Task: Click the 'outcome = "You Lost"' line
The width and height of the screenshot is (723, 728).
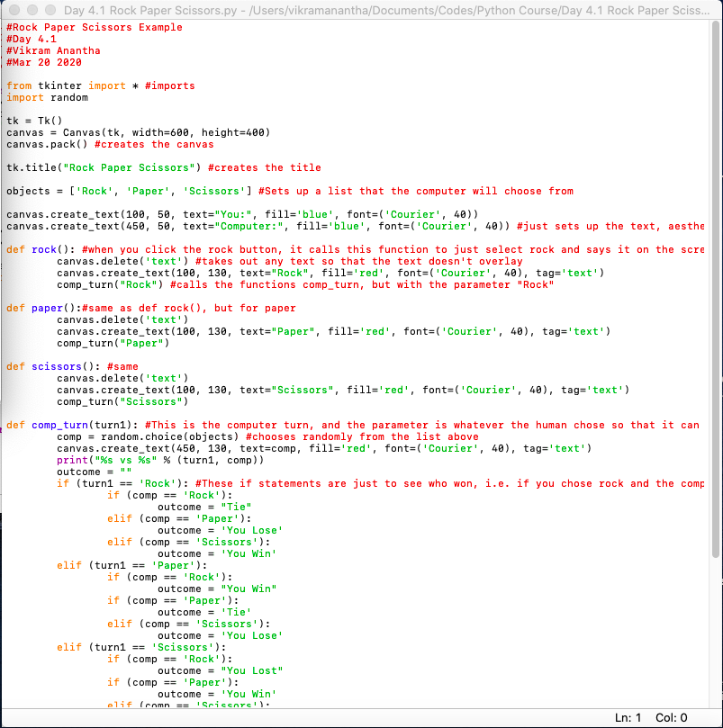Action: click(221, 671)
